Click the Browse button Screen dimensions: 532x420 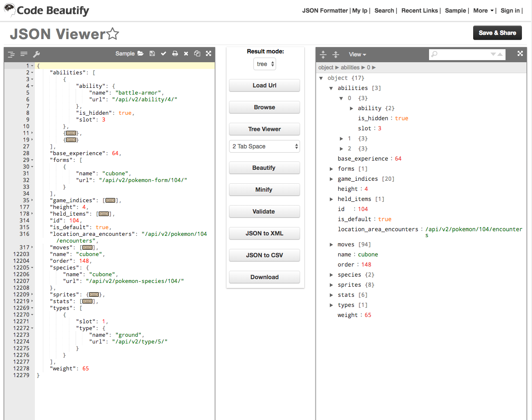click(x=264, y=107)
